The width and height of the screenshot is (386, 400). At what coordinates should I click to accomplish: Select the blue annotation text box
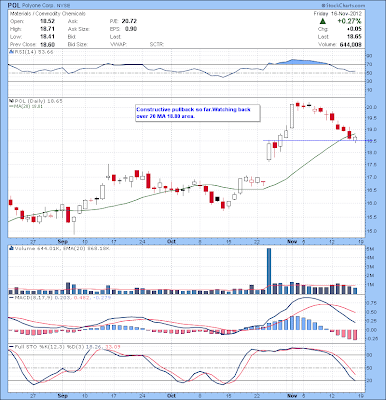[198, 113]
